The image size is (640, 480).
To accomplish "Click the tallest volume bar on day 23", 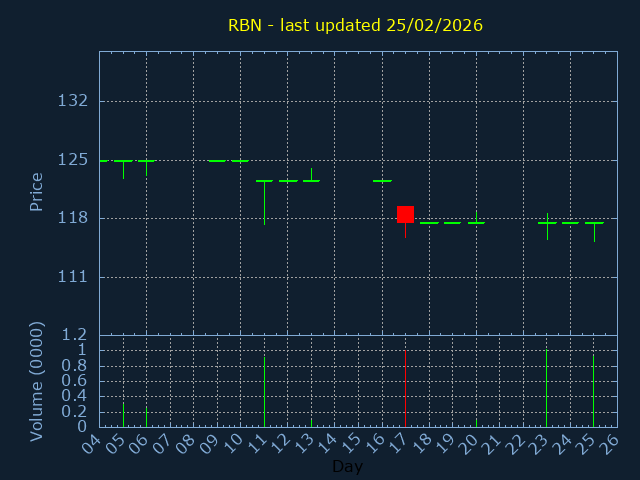I will (546, 388).
